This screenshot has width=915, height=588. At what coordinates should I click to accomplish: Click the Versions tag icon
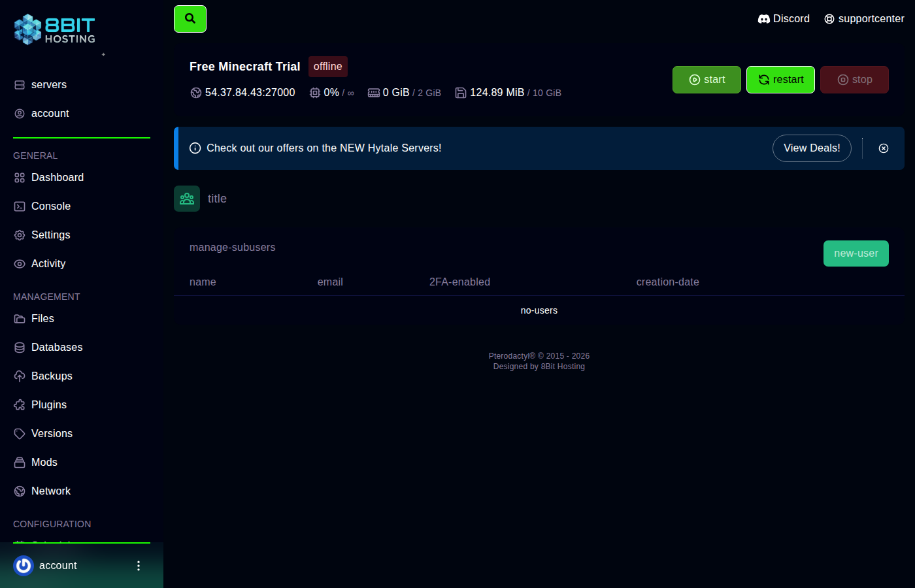click(20, 434)
